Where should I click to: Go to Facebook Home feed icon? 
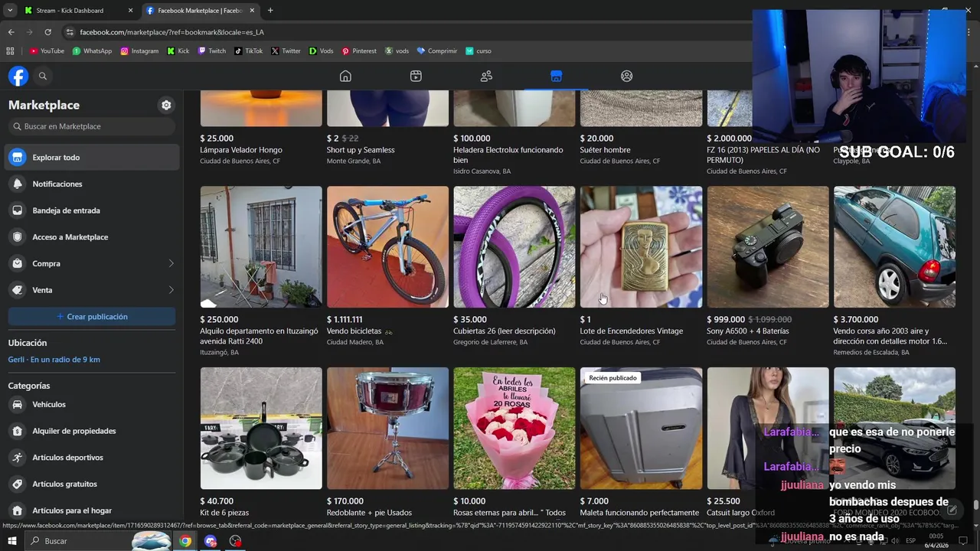[345, 76]
